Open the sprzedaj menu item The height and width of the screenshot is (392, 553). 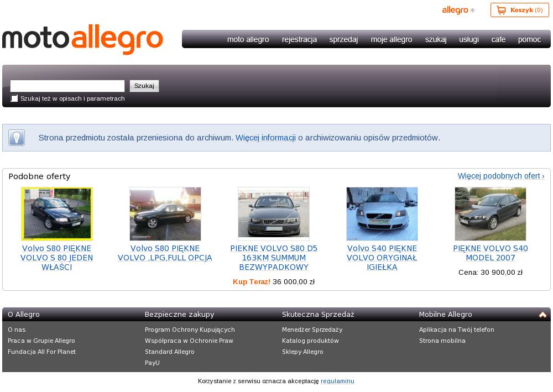pyautogui.click(x=343, y=39)
